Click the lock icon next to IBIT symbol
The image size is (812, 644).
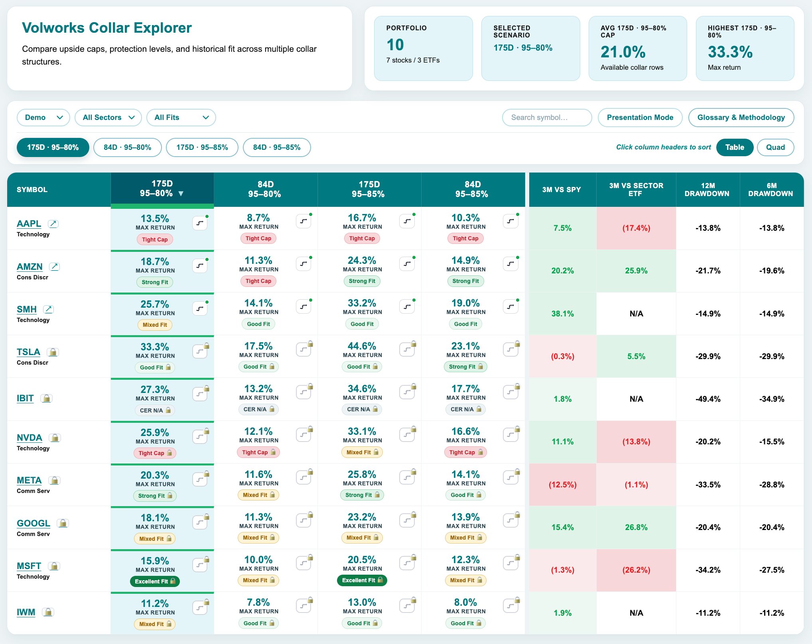(46, 398)
